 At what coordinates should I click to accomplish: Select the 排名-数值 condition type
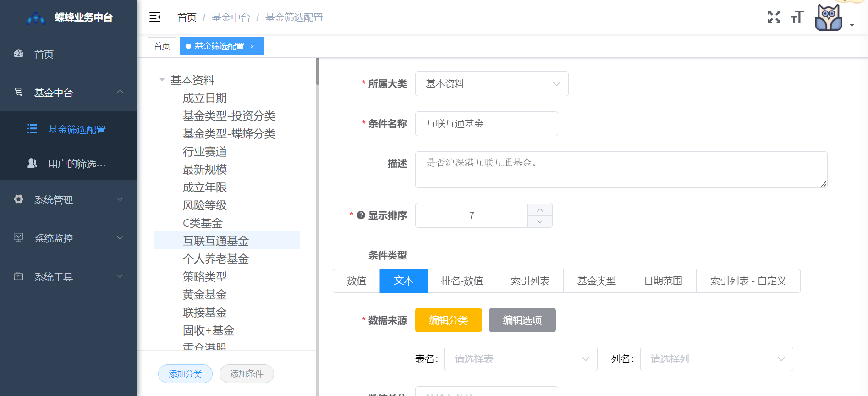click(462, 280)
